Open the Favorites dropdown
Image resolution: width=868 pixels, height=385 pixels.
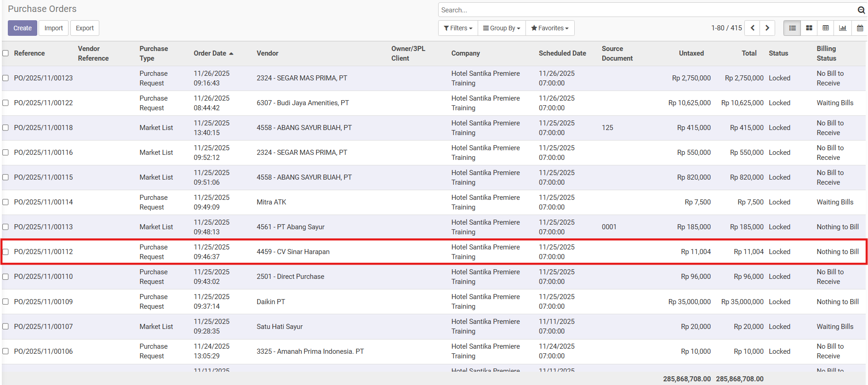550,28
